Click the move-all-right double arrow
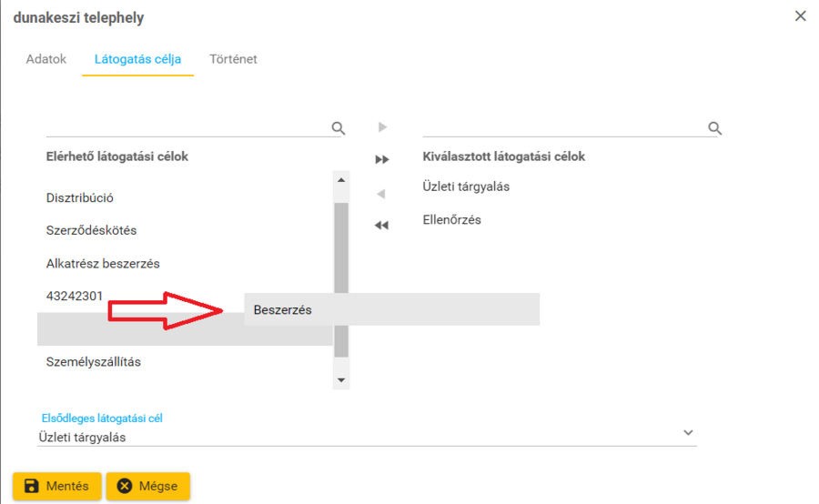 [x=382, y=160]
